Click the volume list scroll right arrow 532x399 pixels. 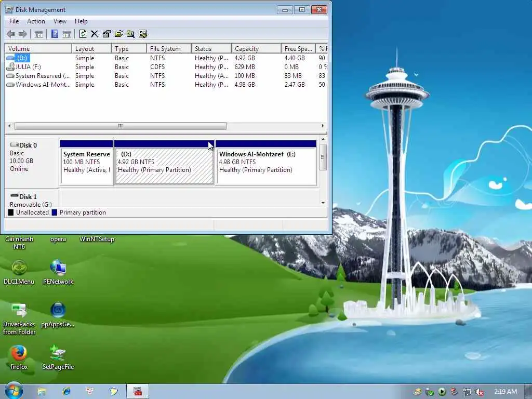323,126
